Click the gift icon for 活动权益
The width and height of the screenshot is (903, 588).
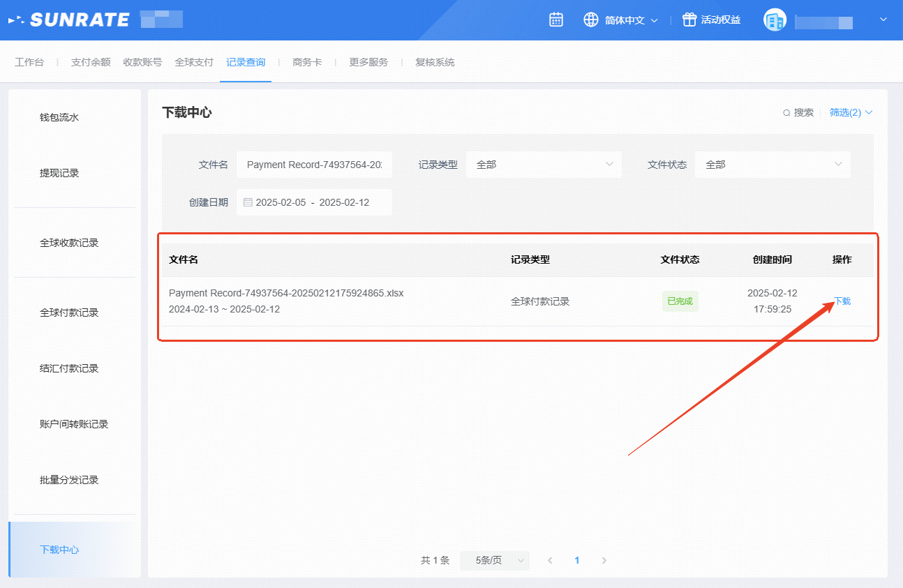[x=689, y=20]
